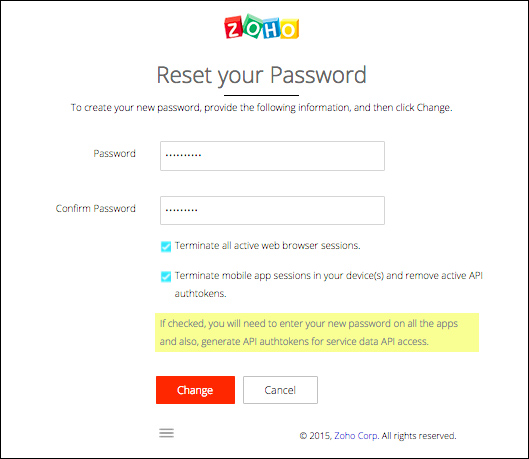Focus the Confirm Password input field
The width and height of the screenshot is (529, 459).
point(272,210)
